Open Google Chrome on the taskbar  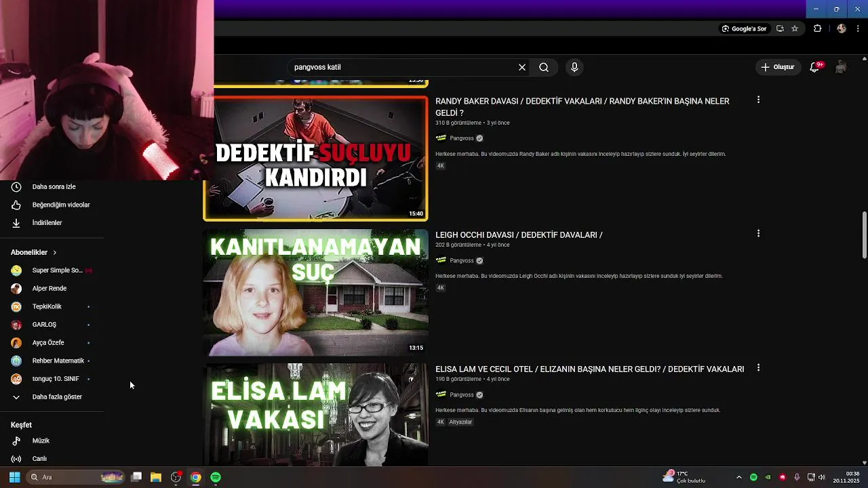(x=195, y=477)
